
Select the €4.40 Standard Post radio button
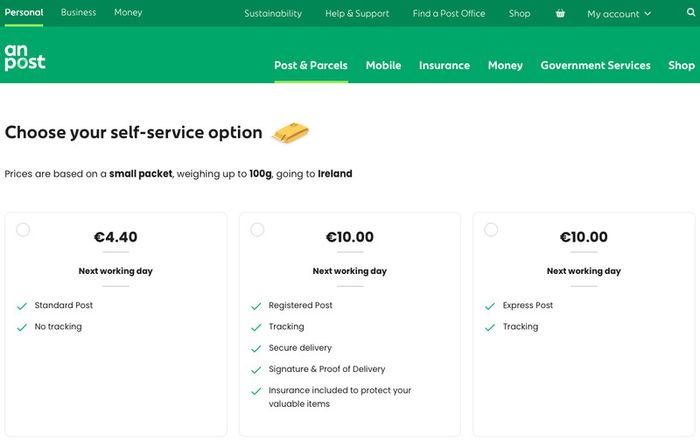click(23, 229)
